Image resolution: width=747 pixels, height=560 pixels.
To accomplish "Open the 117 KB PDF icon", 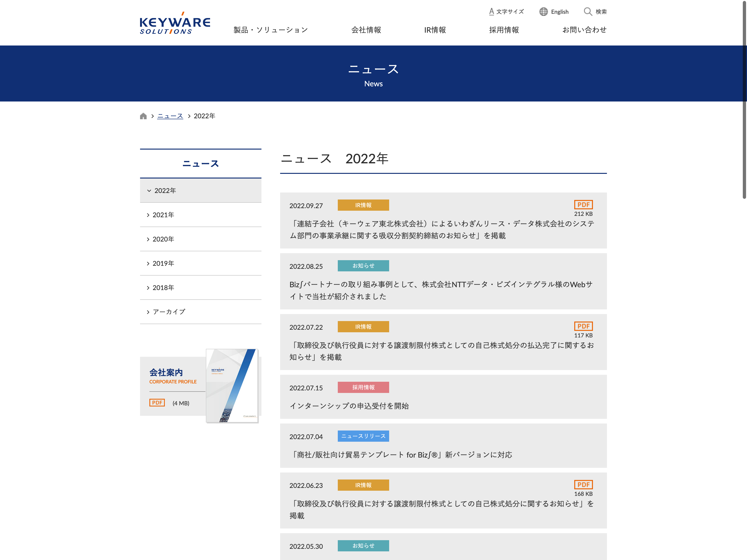I will tap(583, 326).
